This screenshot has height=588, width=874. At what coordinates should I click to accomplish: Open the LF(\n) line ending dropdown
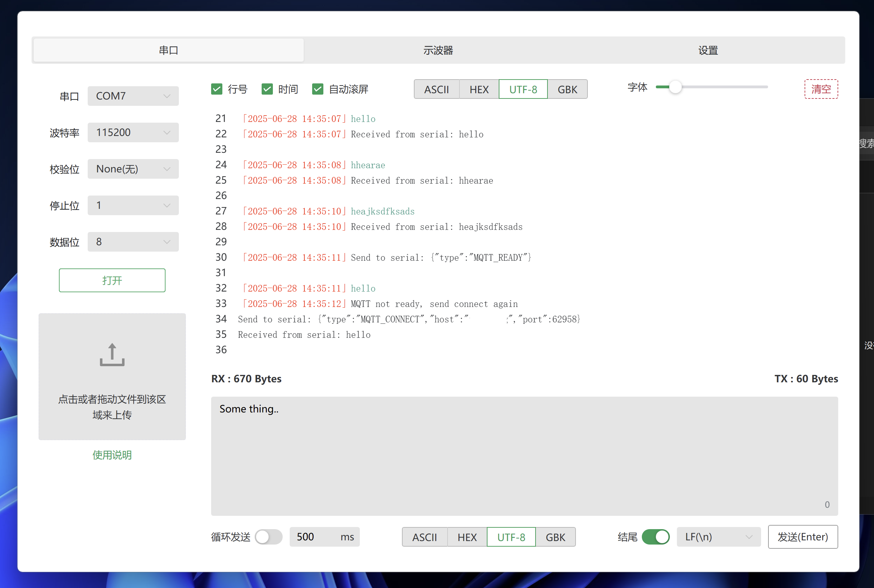pos(718,537)
